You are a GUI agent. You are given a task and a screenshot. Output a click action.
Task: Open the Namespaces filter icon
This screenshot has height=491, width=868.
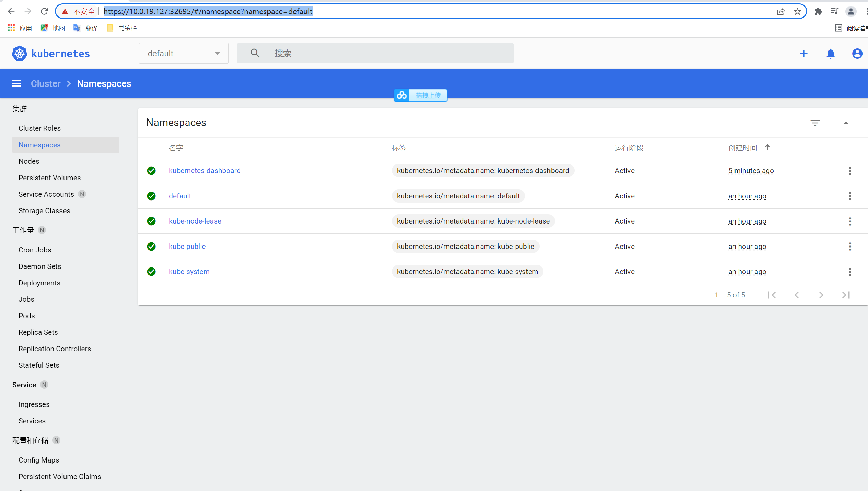815,123
